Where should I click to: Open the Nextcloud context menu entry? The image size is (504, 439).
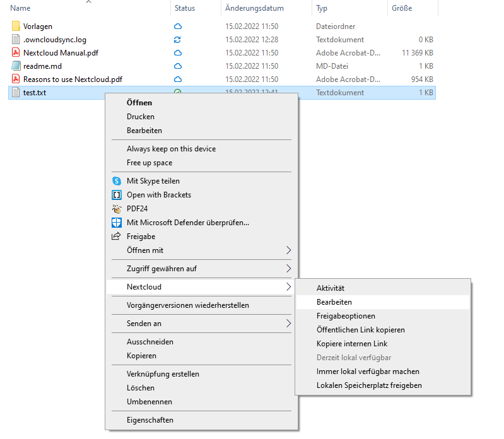201,286
